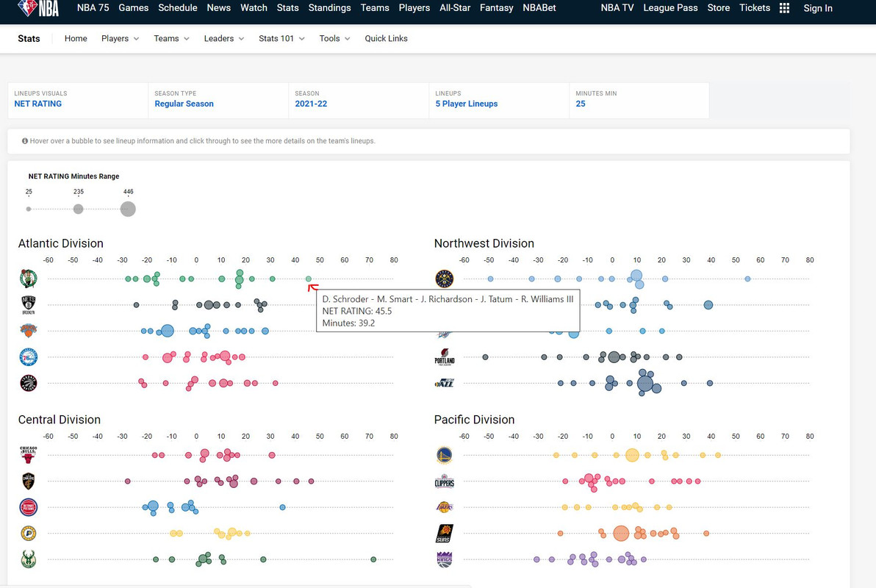Open NBA 75 in top navigation
The height and width of the screenshot is (588, 876).
[93, 8]
